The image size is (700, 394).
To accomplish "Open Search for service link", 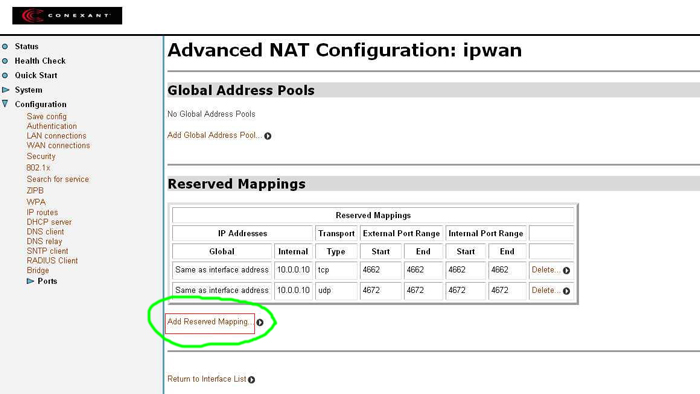I will (x=58, y=179).
